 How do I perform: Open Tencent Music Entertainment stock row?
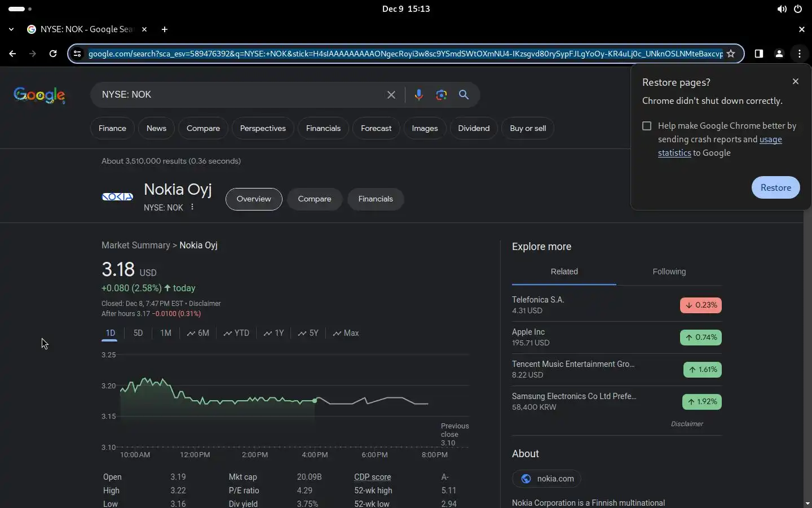616,369
